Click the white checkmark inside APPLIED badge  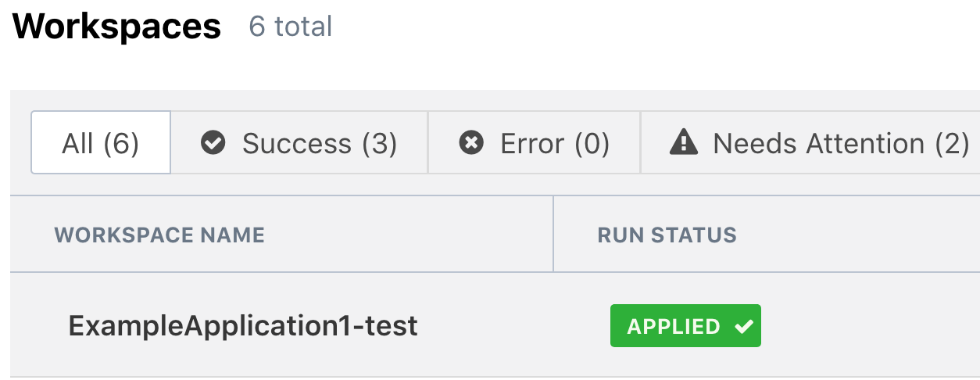(x=744, y=326)
